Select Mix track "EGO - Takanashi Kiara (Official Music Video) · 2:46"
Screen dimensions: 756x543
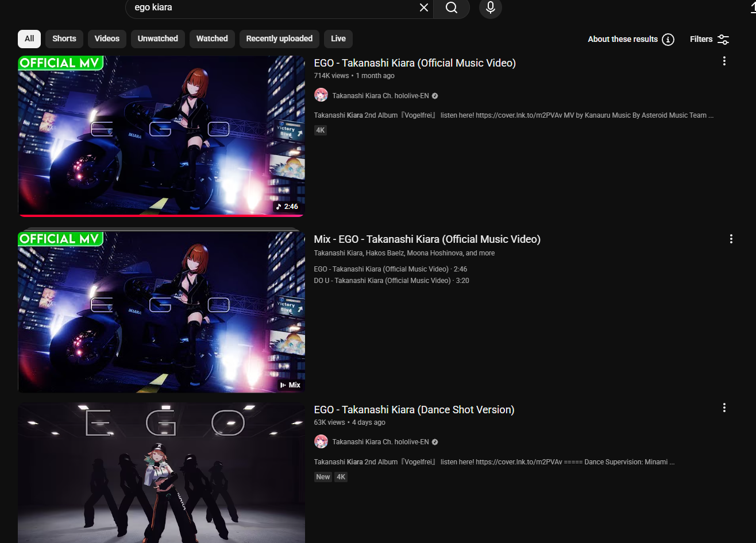tap(391, 269)
